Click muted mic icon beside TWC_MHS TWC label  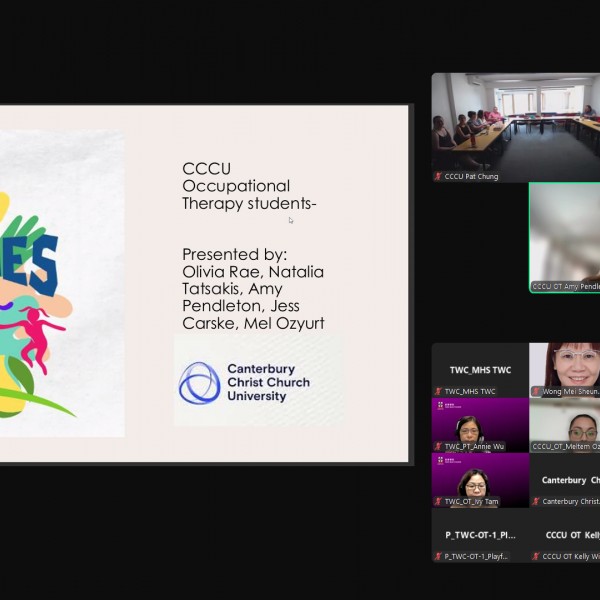(x=438, y=391)
